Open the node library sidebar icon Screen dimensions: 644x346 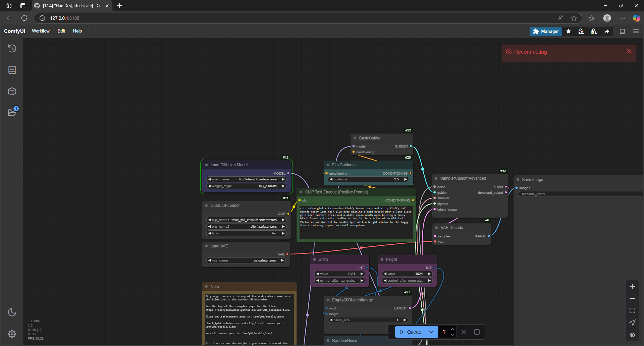(x=12, y=70)
